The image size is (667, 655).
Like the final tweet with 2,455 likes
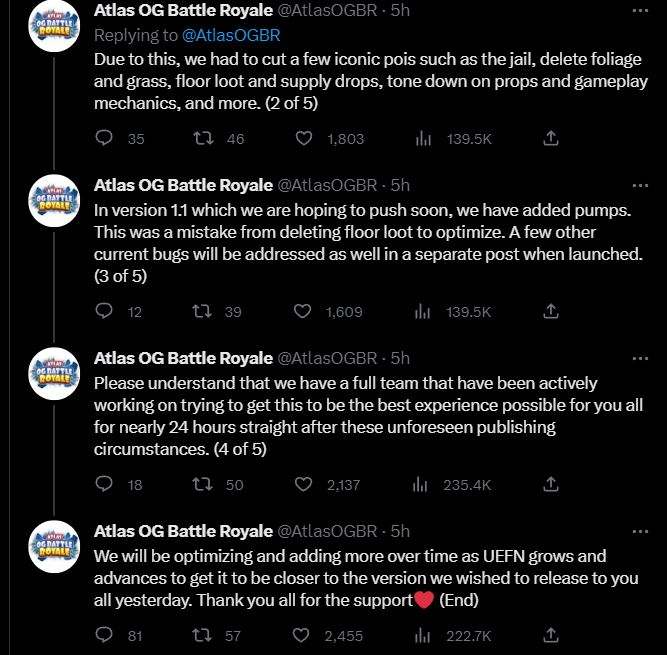[x=301, y=635]
